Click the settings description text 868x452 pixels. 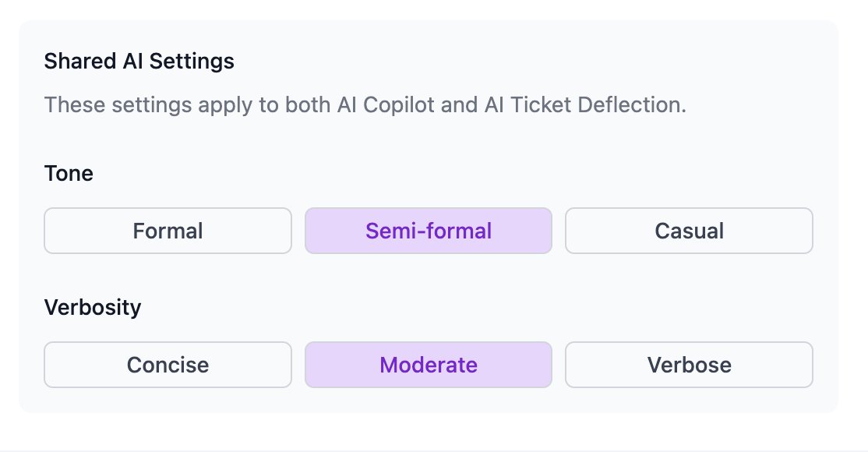pyautogui.click(x=365, y=105)
